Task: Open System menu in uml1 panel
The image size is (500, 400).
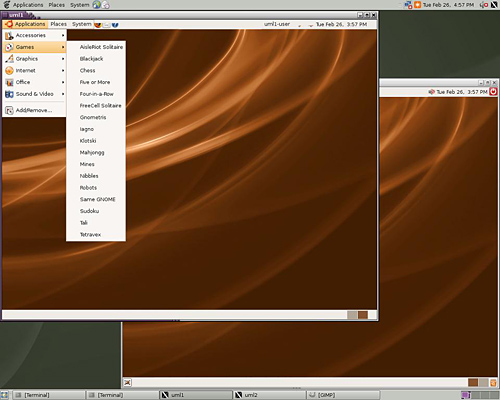Action: [81, 24]
